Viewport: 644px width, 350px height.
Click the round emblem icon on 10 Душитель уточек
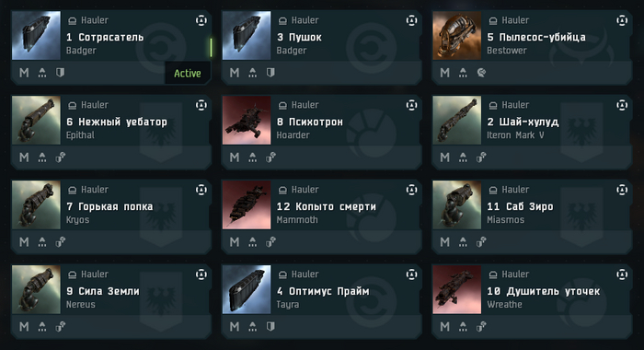point(622,274)
